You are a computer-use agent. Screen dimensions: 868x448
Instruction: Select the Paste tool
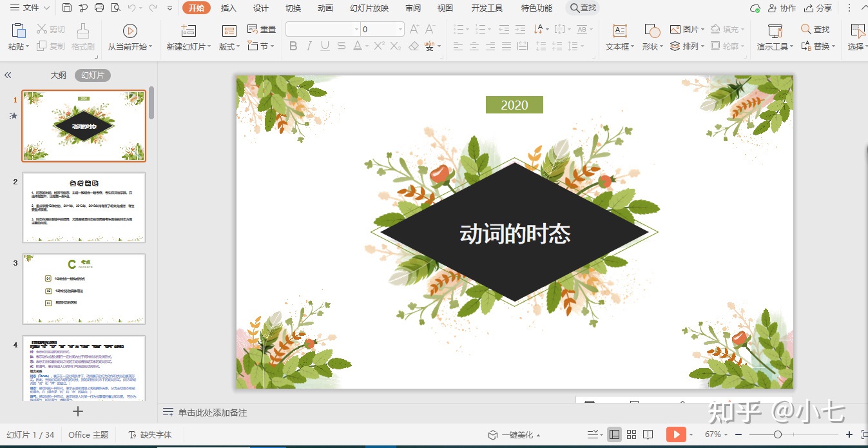click(x=17, y=35)
